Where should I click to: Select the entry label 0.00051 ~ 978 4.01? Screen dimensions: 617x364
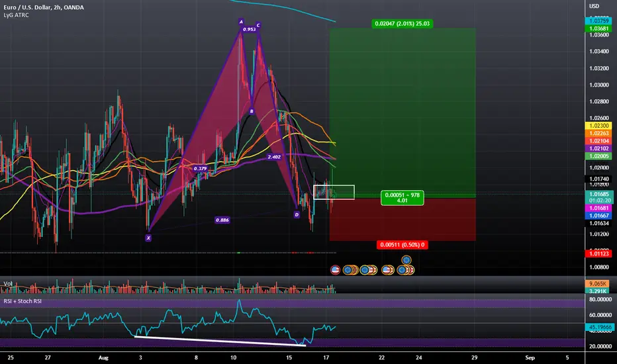(x=402, y=198)
